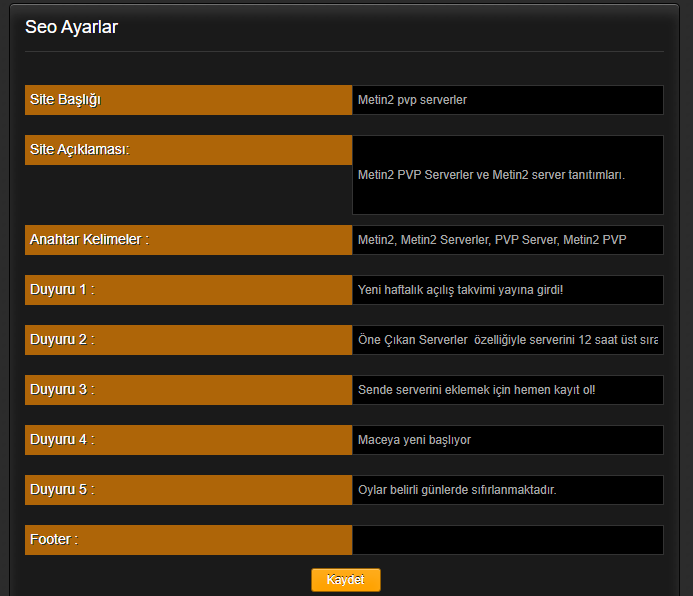Click the Duyuru 4 label bar

pos(189,440)
